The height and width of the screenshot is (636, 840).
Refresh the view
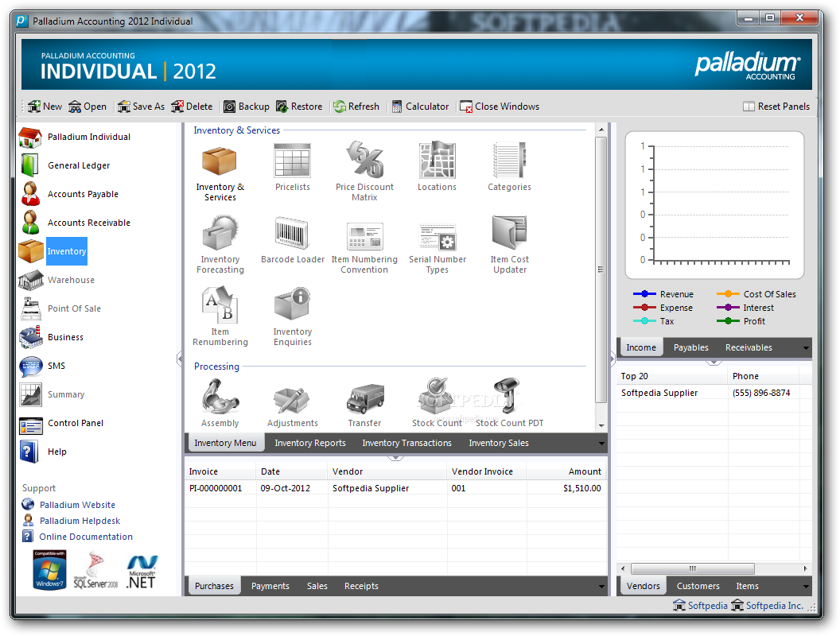(356, 107)
